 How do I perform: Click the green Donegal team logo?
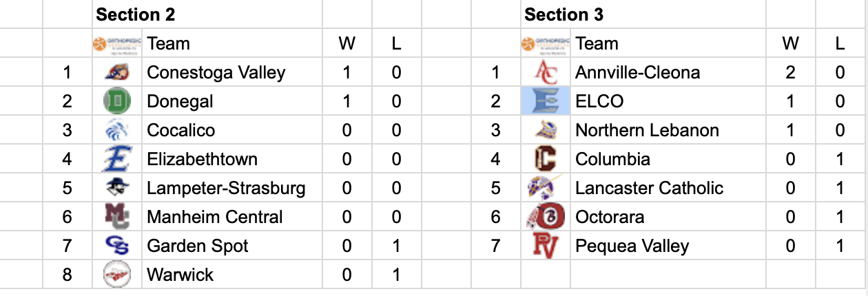pyautogui.click(x=116, y=101)
